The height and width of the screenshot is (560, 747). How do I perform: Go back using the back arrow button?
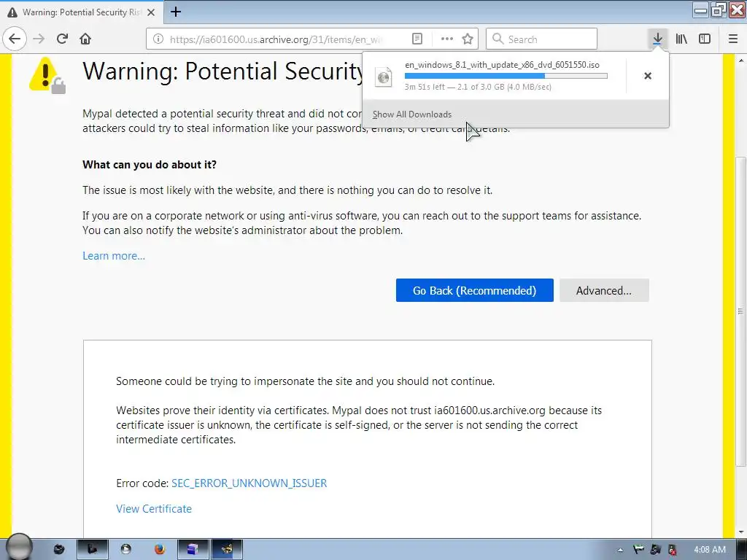pos(15,39)
